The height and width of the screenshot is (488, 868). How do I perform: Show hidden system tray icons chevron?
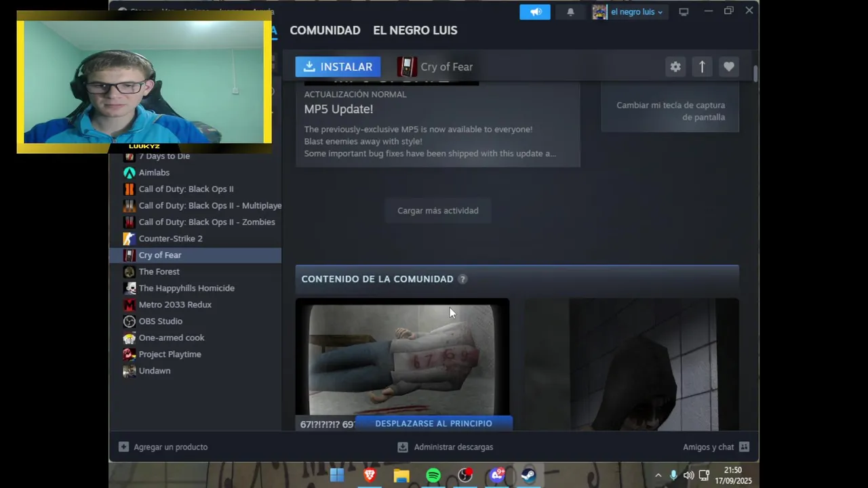click(658, 476)
